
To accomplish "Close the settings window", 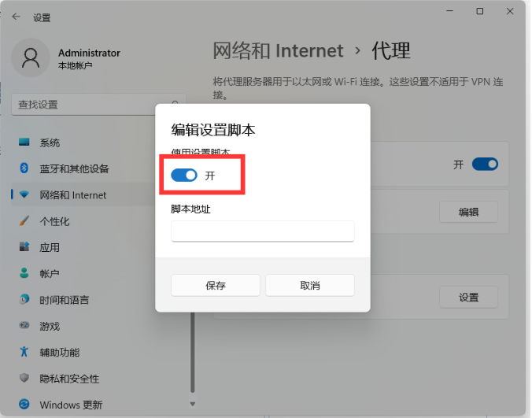I will 510,11.
